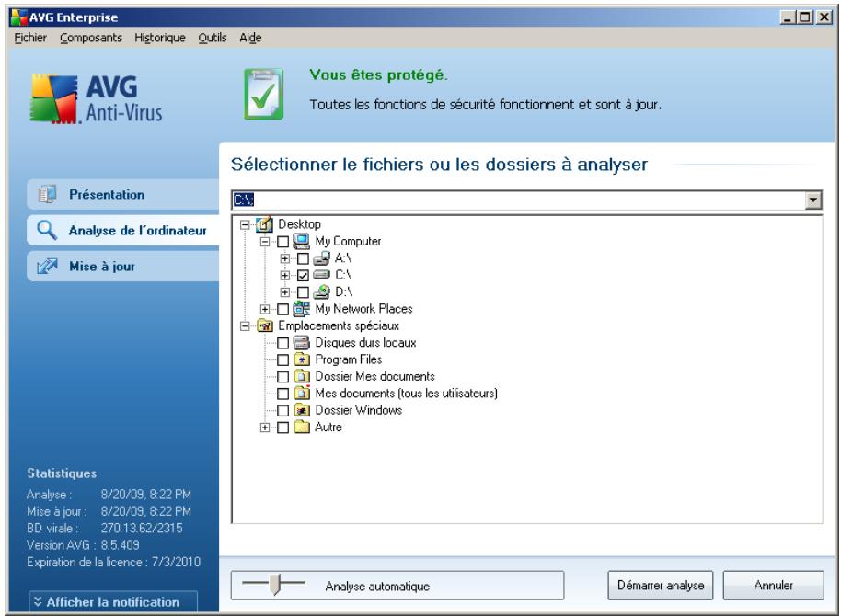This screenshot has height=616, width=841.
Task: Click the C:\ path input field
Action: [x=519, y=200]
